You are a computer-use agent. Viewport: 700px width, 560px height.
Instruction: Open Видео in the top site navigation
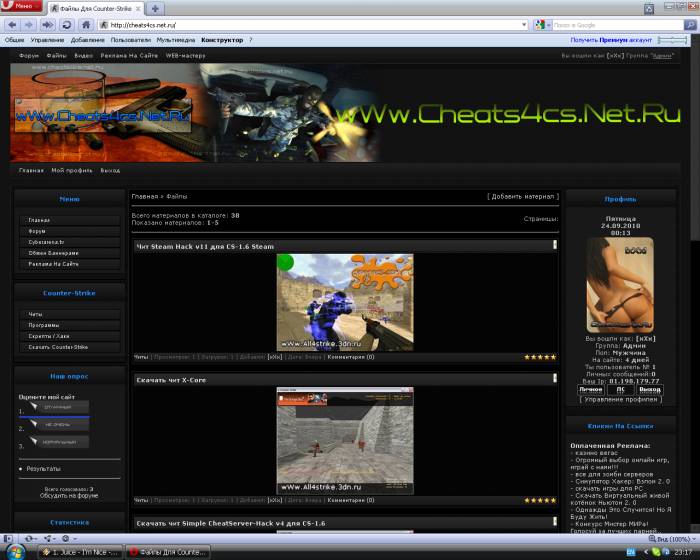pyautogui.click(x=83, y=55)
